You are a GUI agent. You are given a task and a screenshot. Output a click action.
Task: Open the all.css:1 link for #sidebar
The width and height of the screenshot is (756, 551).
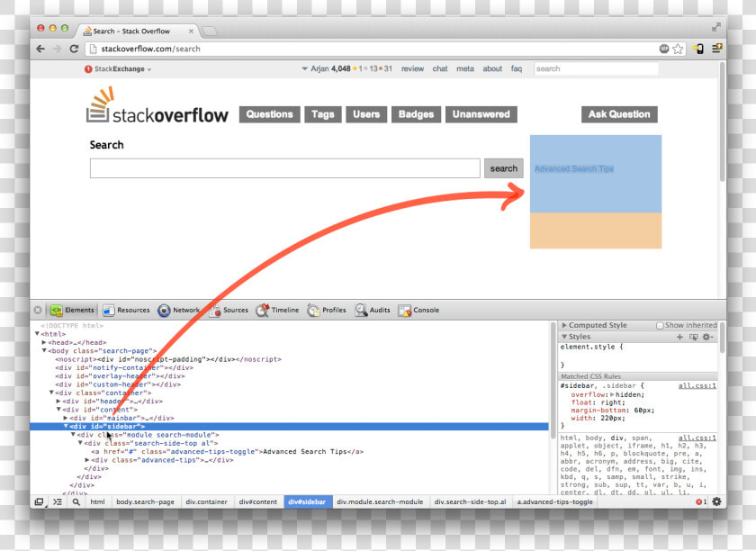[697, 386]
